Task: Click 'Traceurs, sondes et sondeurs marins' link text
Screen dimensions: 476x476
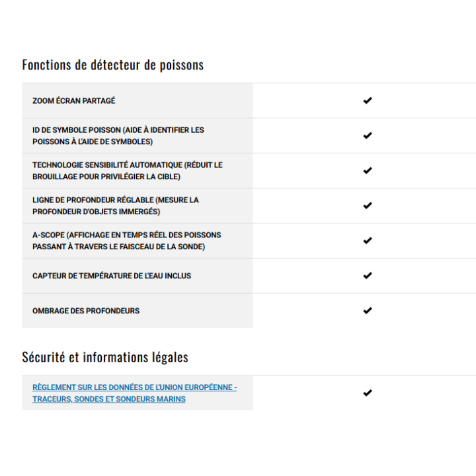Action: click(109, 399)
